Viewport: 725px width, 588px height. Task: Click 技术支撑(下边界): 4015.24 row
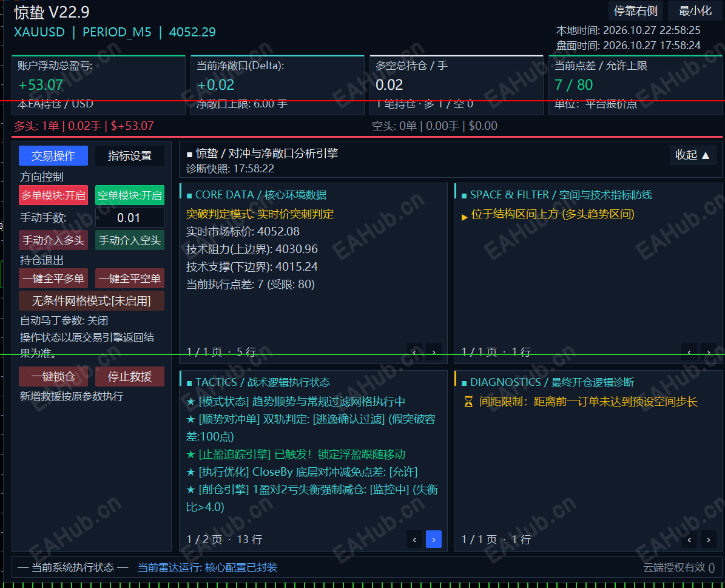pos(252,266)
